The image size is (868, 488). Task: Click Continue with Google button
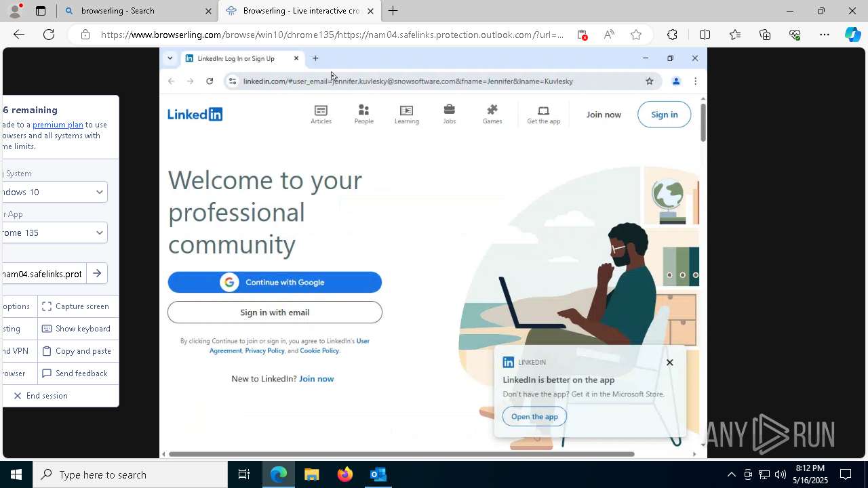pyautogui.click(x=275, y=282)
